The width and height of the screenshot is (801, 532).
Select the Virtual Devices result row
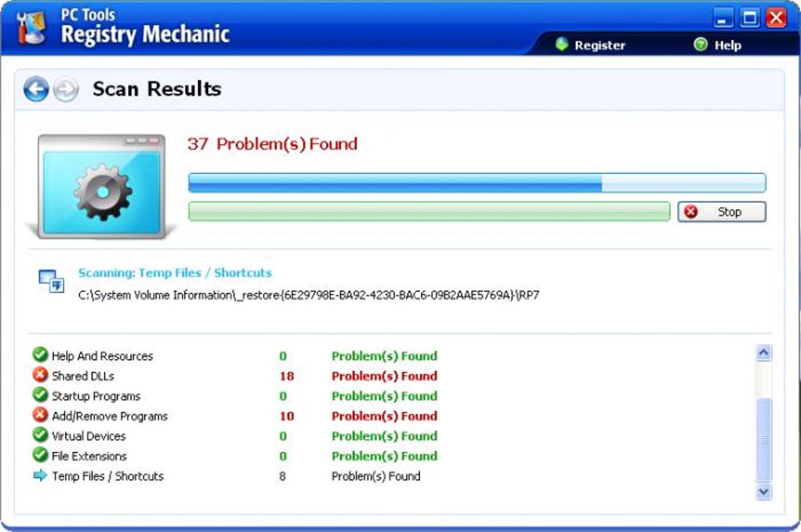point(235,436)
